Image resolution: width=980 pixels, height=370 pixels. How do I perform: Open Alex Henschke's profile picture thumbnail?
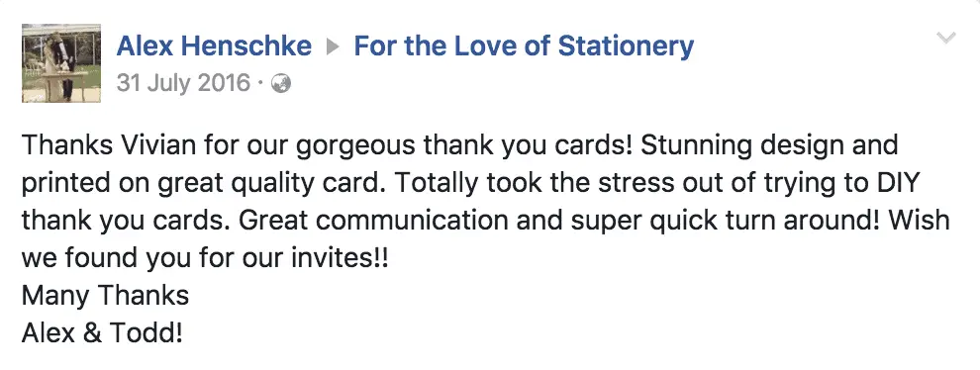[61, 63]
